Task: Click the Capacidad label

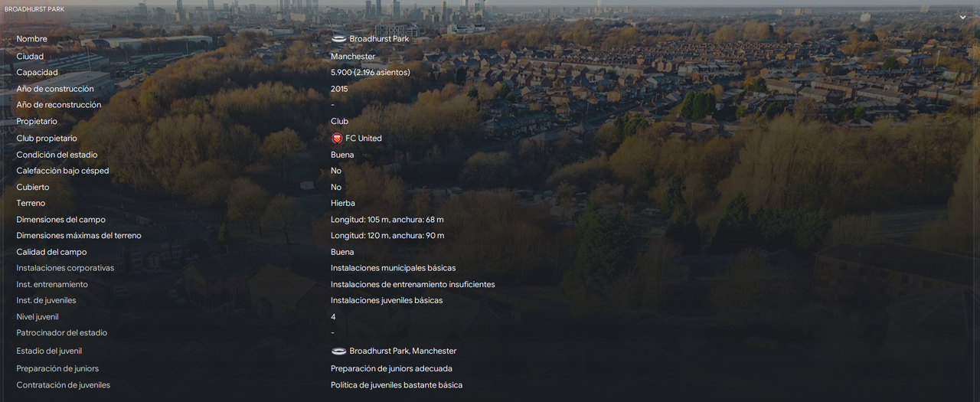Action: [37, 72]
